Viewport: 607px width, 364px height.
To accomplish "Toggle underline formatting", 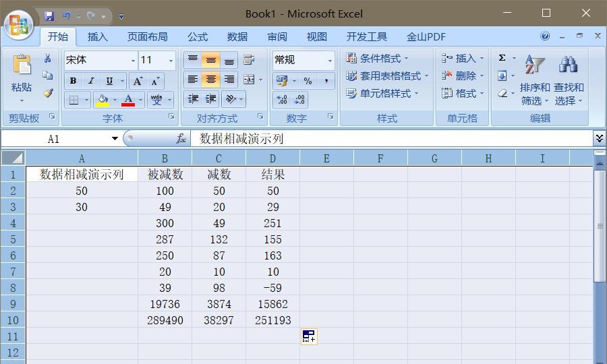I will tap(109, 81).
